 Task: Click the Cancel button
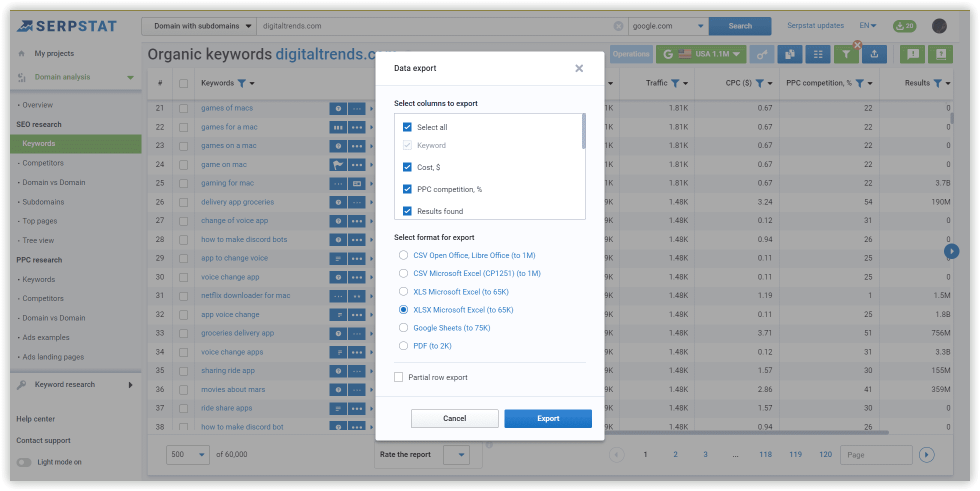pyautogui.click(x=454, y=418)
